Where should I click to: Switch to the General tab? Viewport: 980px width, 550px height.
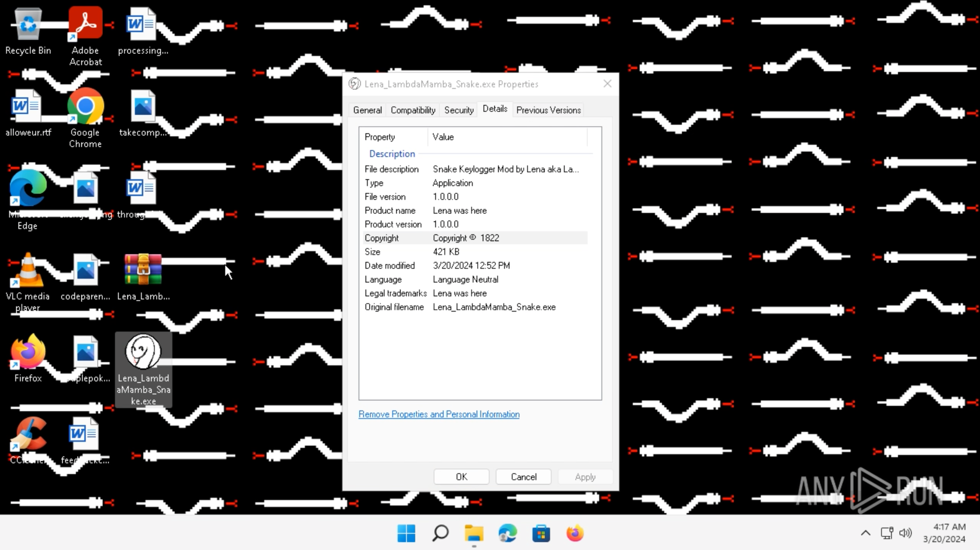pyautogui.click(x=367, y=110)
